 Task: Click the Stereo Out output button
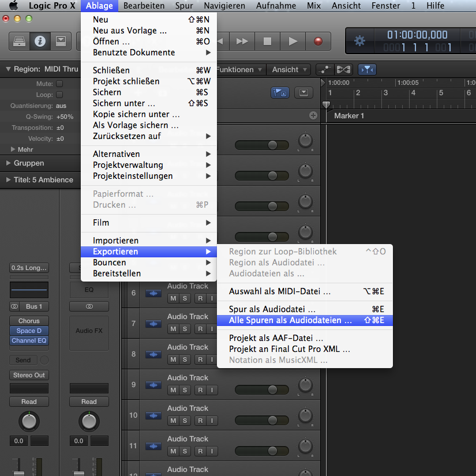[x=29, y=375]
